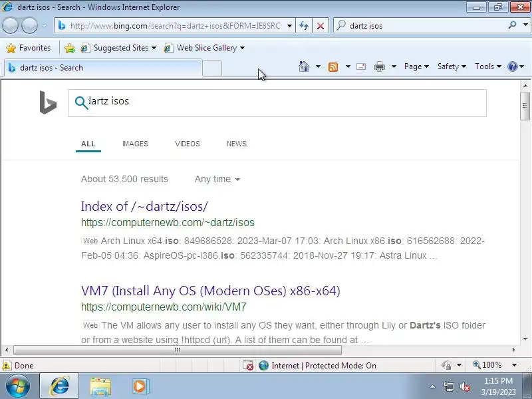Click the Help question mark icon
This screenshot has height=399, width=532.
pyautogui.click(x=512, y=66)
